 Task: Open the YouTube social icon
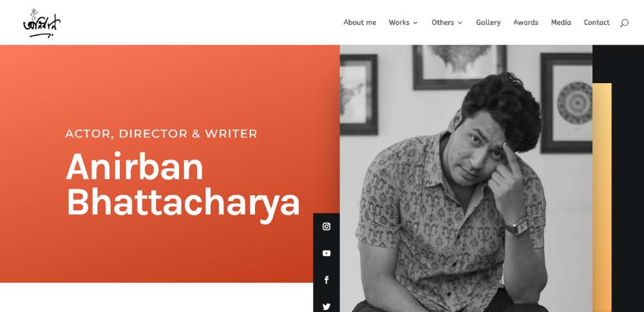click(x=327, y=253)
